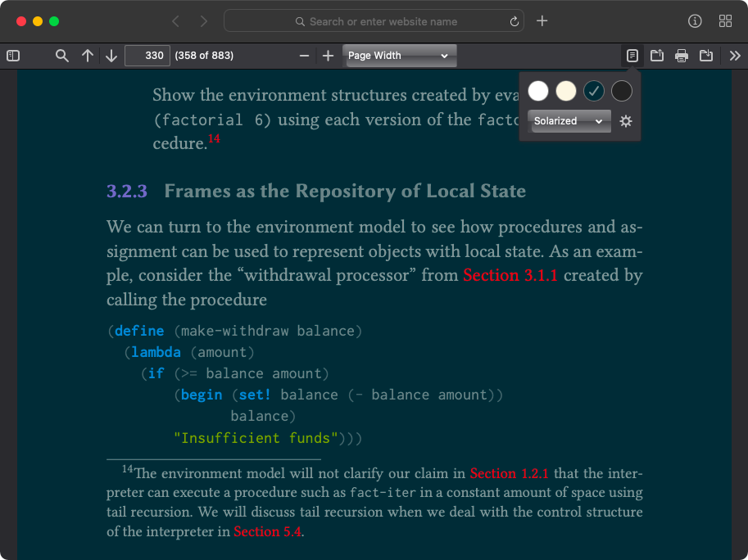Click the "Insufficient funds" string
This screenshot has width=748, height=560.
tap(256, 438)
